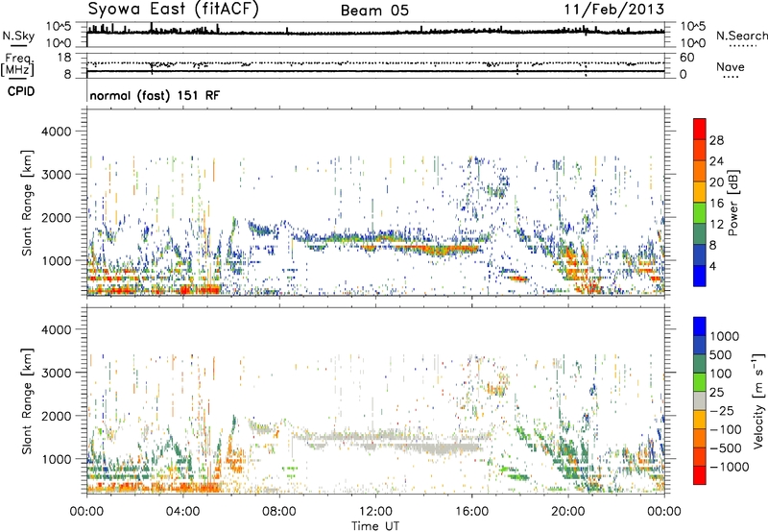
Task: Click the "Syowa East (fitACF)" plot title
Action: click(x=173, y=9)
